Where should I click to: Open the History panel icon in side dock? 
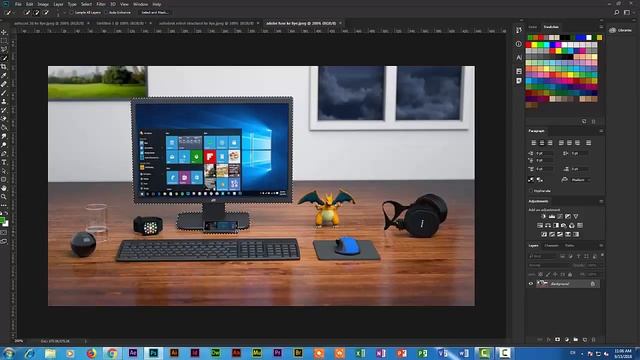tap(519, 31)
